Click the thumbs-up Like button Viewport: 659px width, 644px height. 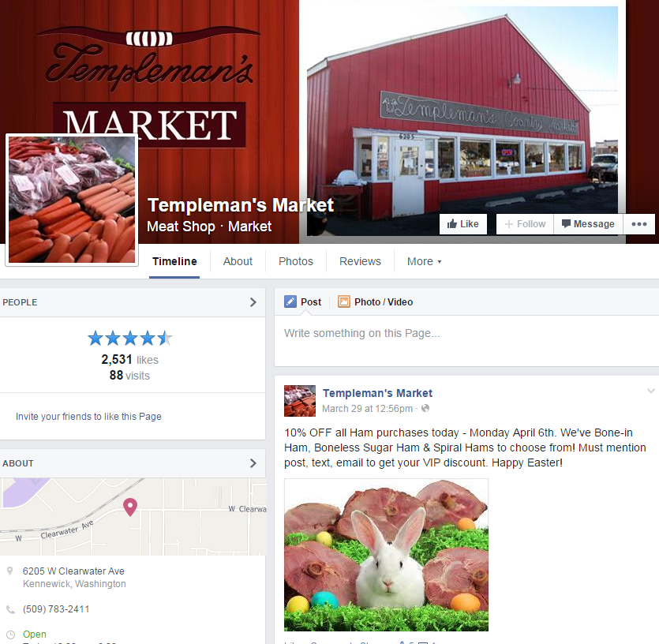462,224
